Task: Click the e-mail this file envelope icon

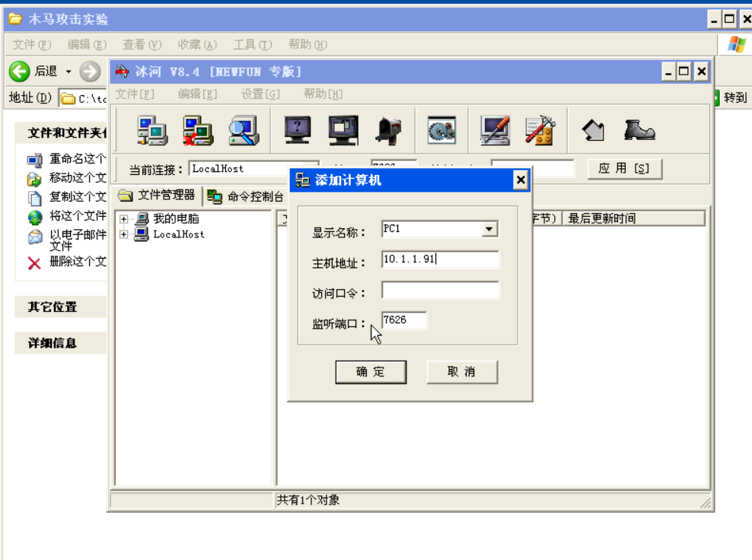Action: pyautogui.click(x=34, y=237)
